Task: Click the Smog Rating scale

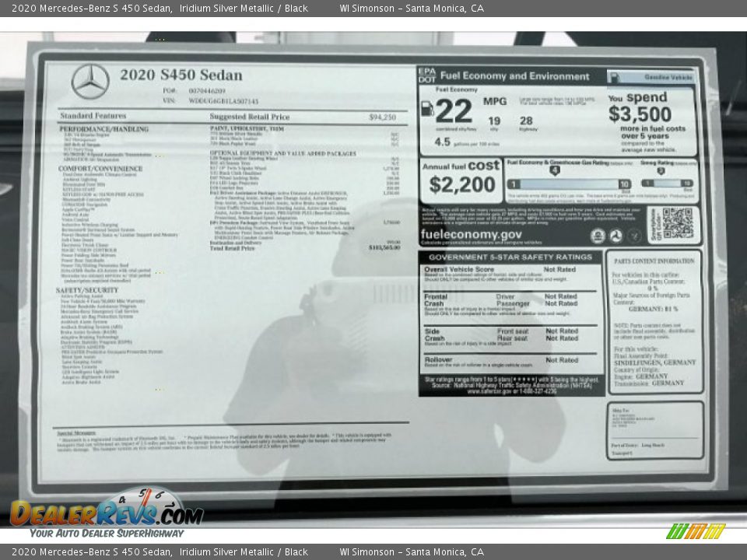Action: 667,184
